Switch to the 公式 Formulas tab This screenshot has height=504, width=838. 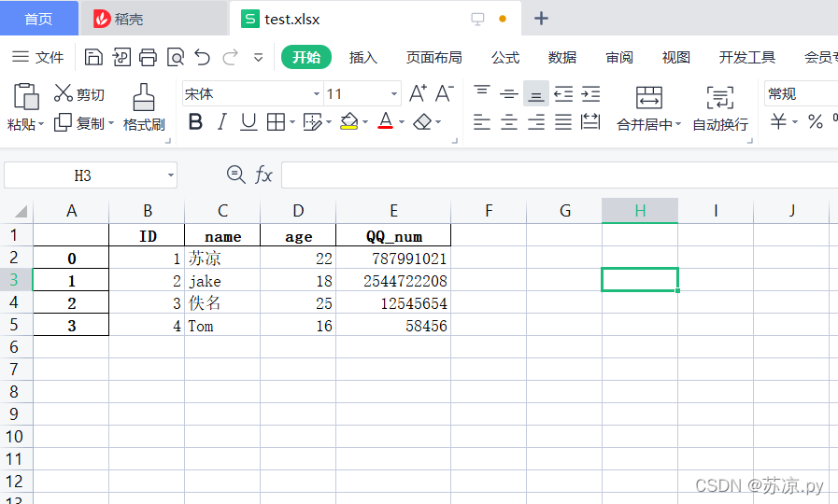point(505,57)
